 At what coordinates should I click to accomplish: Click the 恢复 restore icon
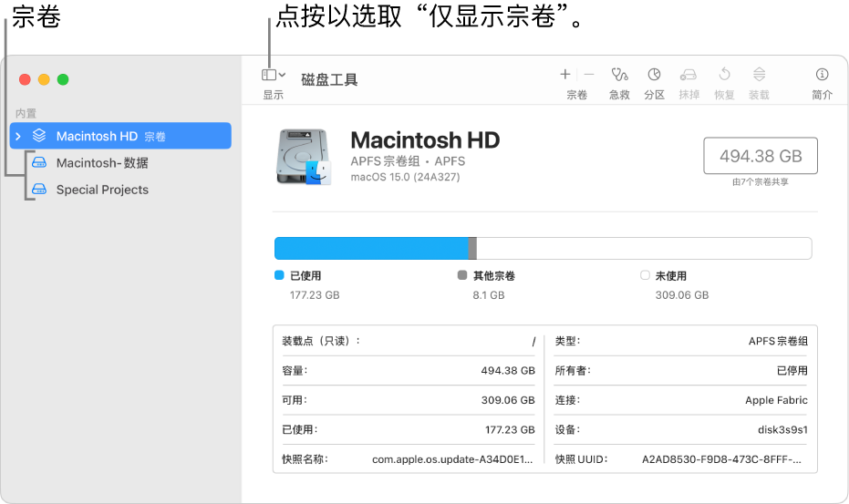pos(724,74)
